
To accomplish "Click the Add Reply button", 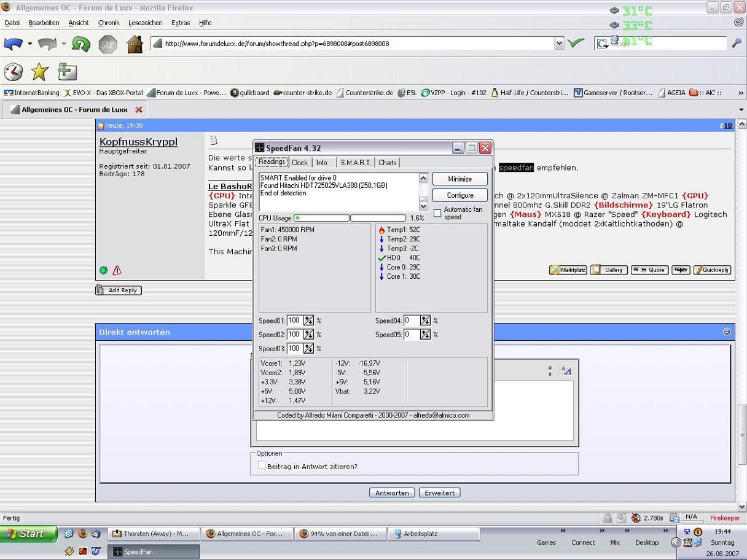I will tap(119, 290).
